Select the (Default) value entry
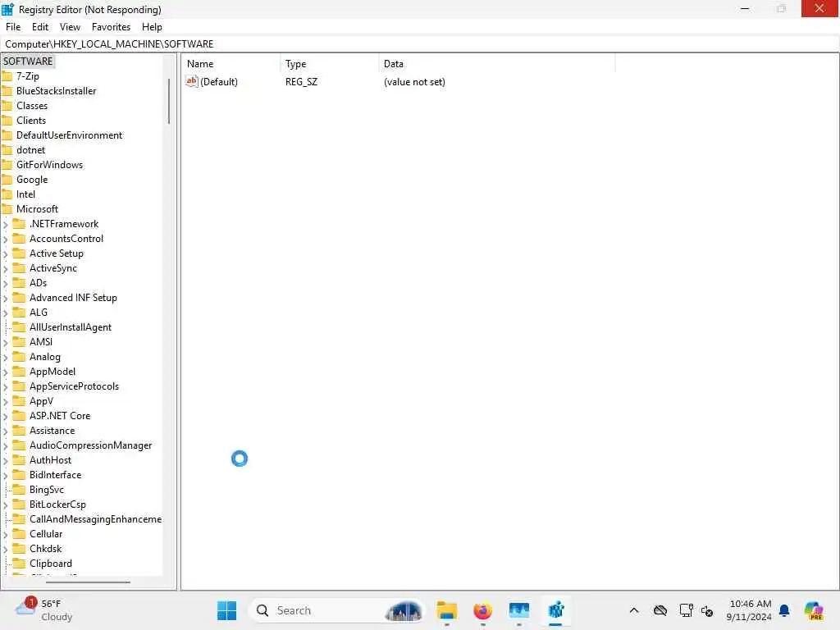 point(218,81)
